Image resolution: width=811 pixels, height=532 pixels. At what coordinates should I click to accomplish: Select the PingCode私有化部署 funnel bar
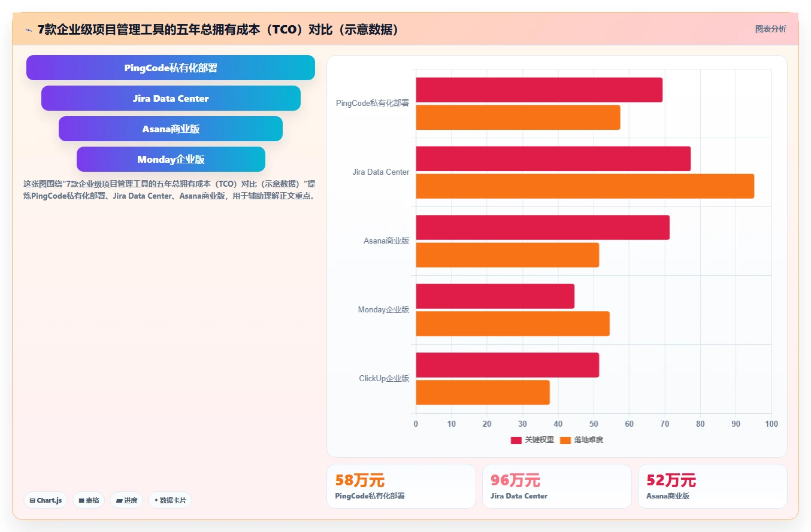click(171, 68)
